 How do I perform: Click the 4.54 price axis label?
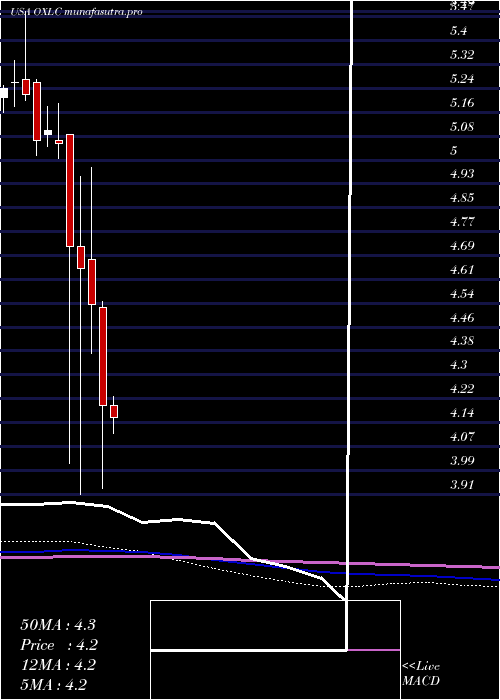462,294
